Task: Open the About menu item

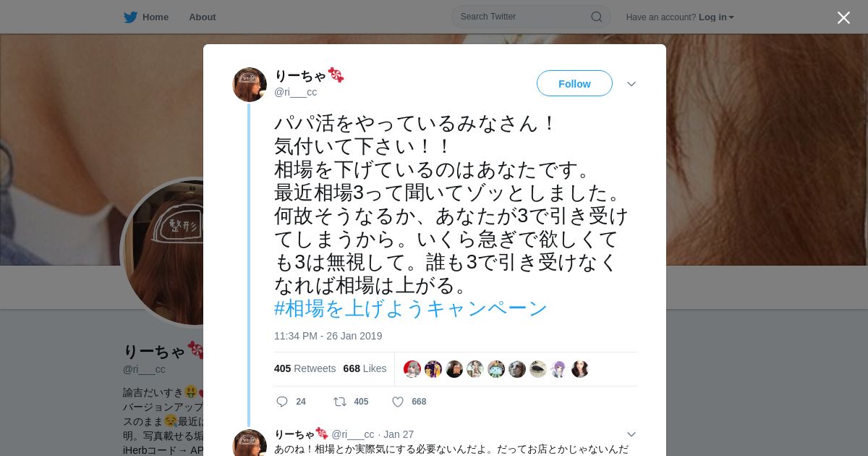Action: 203,17
